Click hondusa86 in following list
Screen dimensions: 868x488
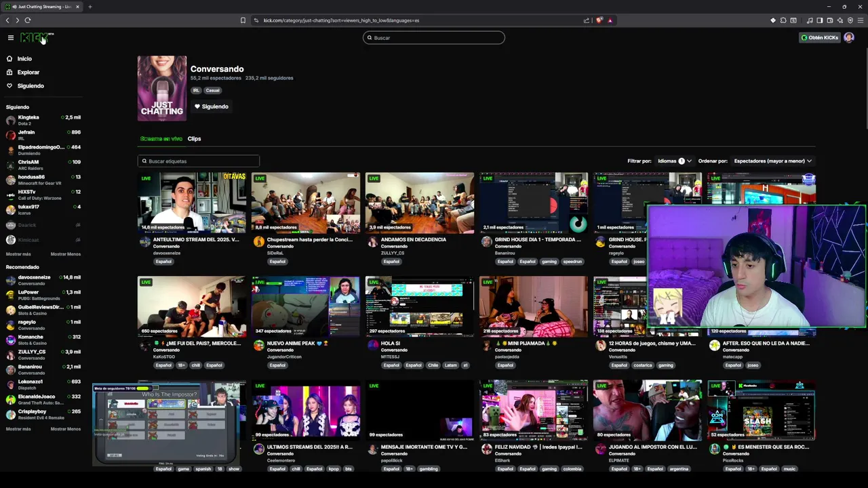(x=43, y=180)
